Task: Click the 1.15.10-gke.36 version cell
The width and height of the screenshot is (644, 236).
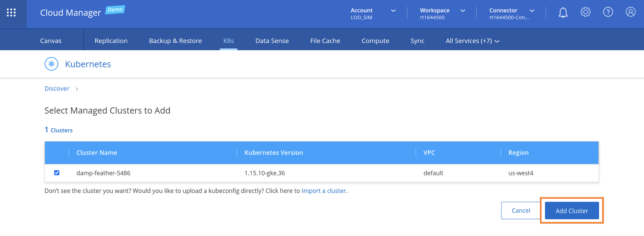Action: [264, 173]
